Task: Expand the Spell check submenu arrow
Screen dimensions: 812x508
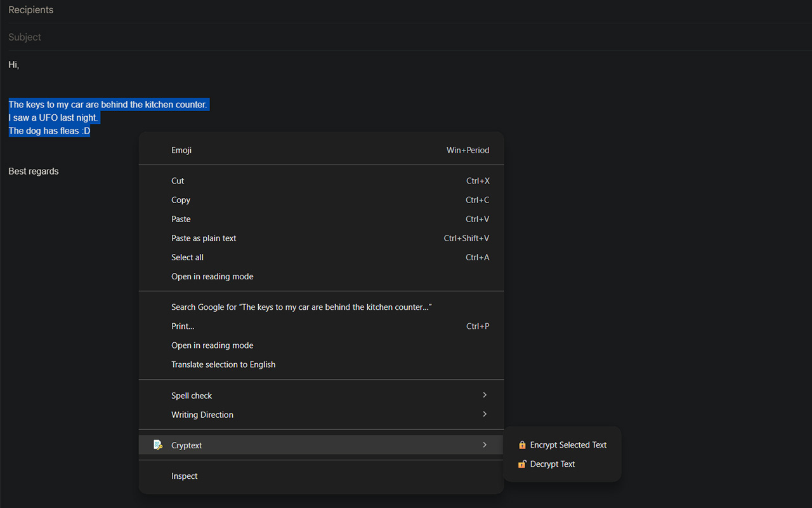Action: [485, 395]
